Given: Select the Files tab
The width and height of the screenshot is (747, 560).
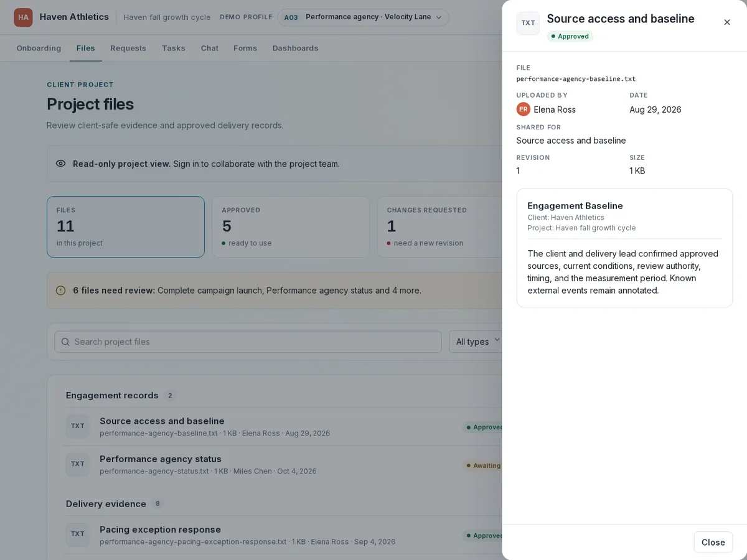Looking at the screenshot, I should point(86,48).
